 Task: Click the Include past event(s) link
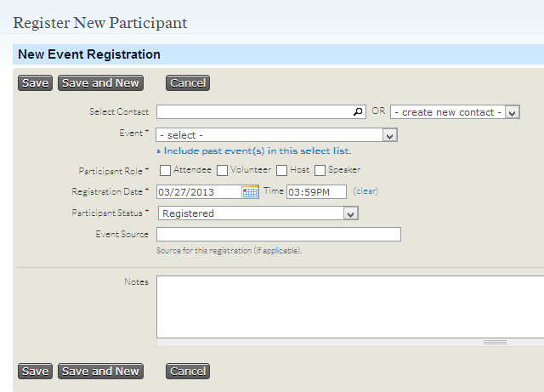(x=257, y=151)
